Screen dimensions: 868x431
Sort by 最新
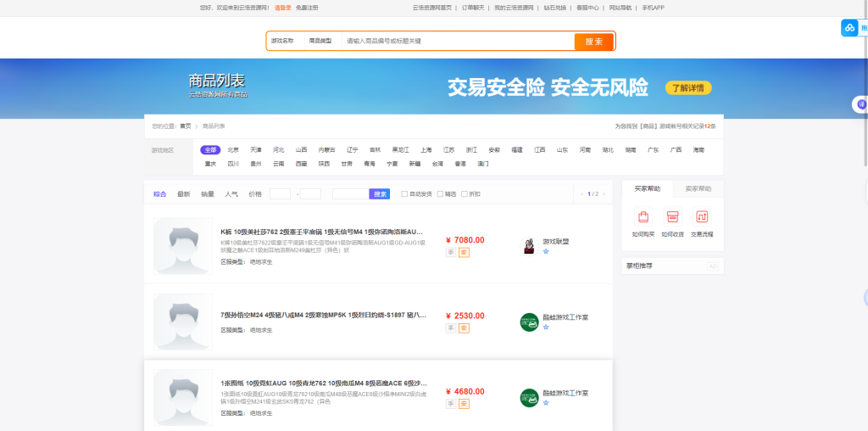click(x=184, y=194)
